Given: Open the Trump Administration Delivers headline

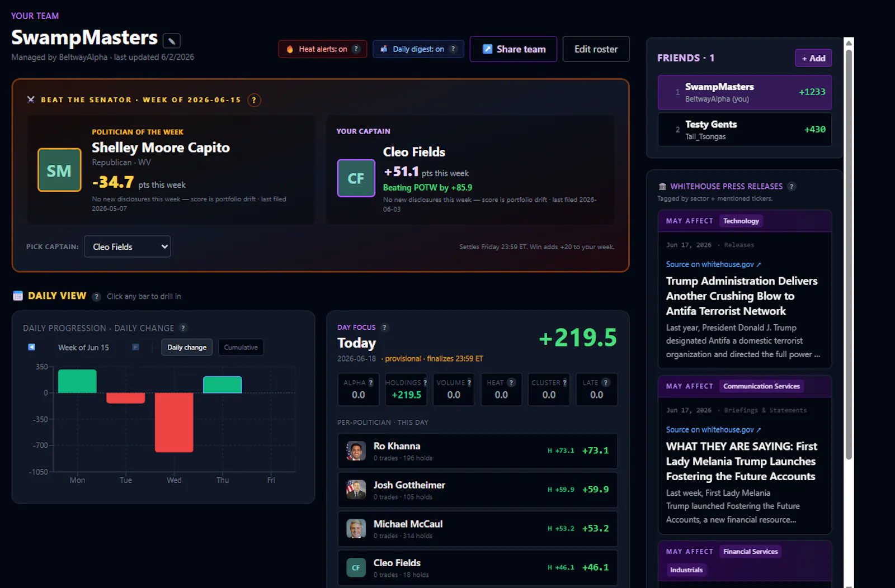Looking at the screenshot, I should point(742,296).
